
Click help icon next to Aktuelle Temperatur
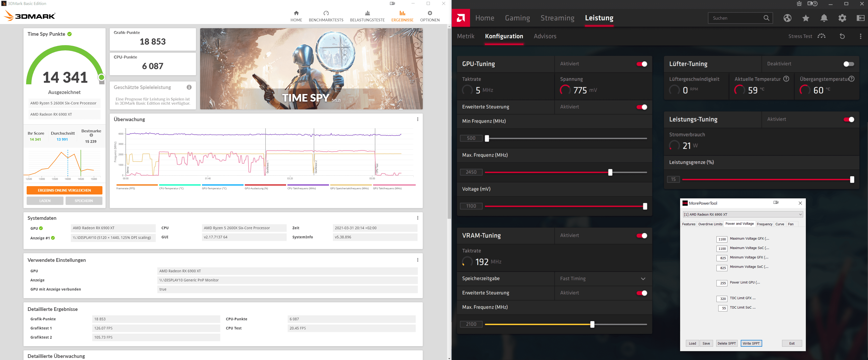pyautogui.click(x=786, y=79)
